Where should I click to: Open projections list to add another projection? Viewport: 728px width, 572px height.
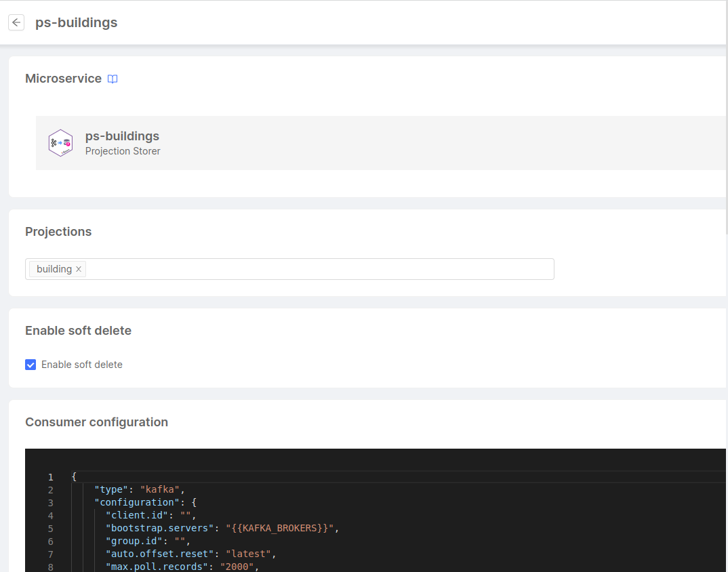click(x=305, y=269)
